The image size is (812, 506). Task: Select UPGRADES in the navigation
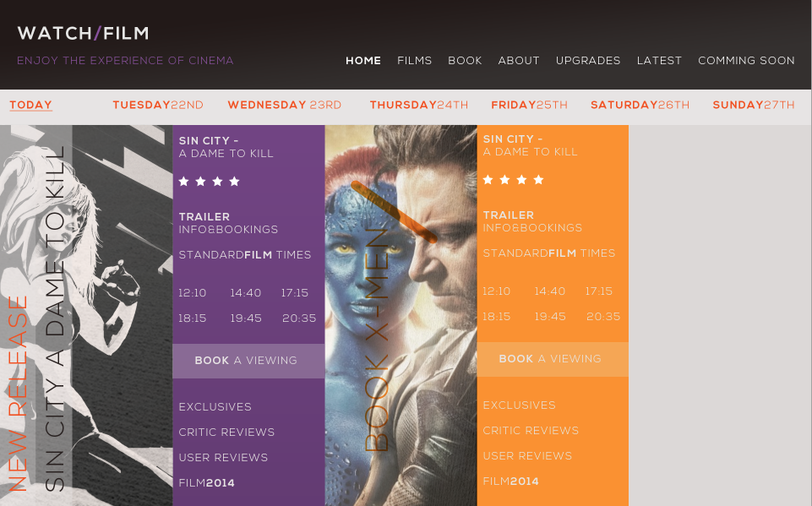[588, 61]
